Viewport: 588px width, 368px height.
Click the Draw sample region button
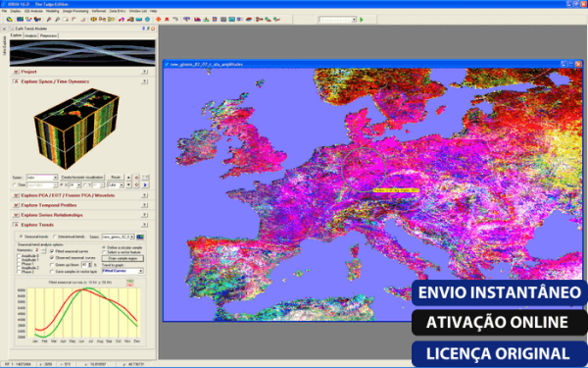[122, 258]
